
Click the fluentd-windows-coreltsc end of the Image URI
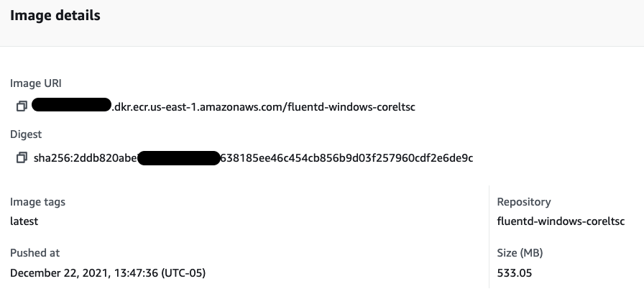coord(351,107)
